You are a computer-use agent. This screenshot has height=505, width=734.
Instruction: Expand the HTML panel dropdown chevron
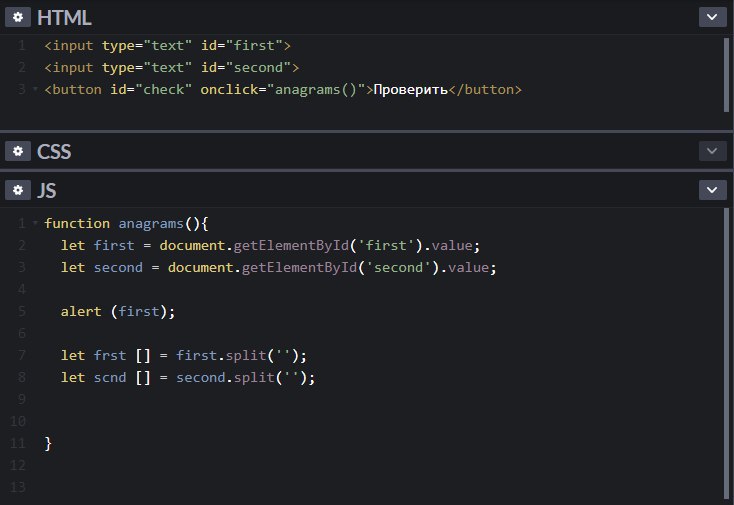712,17
